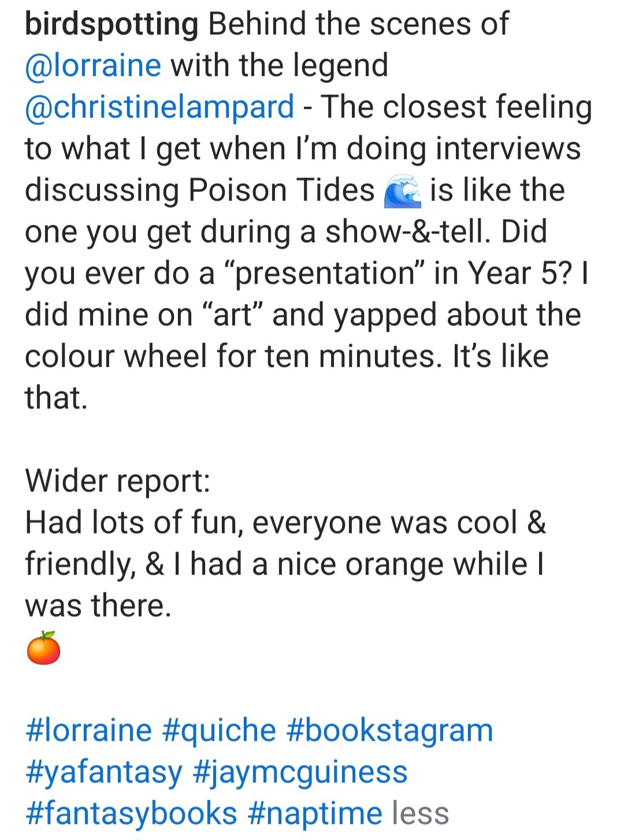This screenshot has height=840, width=624.
Task: Open the @christinelampard mention
Action: 159,107
